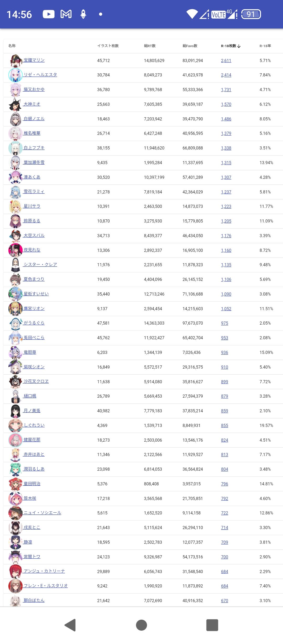Tap the Gmail icon in the status bar
The height and width of the screenshot is (644, 283).
tap(66, 14)
